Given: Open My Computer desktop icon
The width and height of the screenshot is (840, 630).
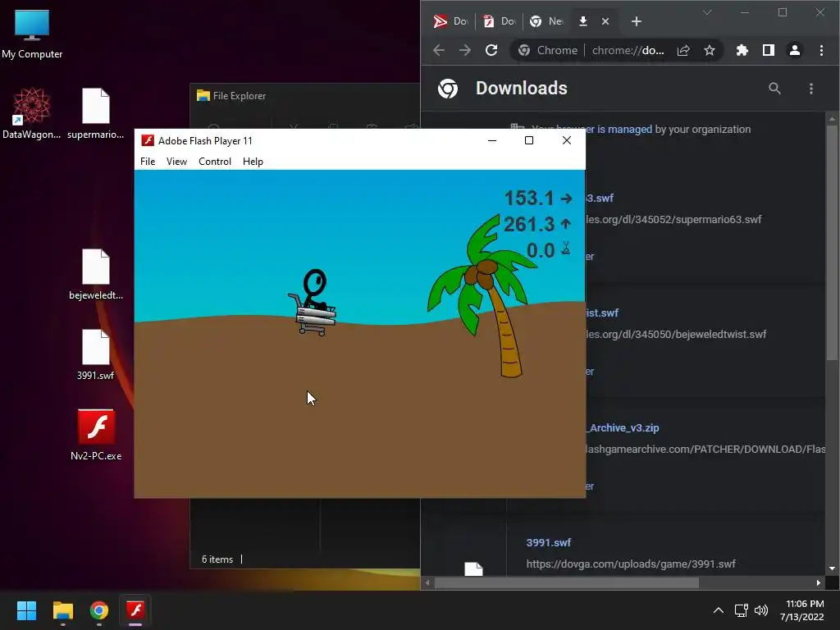Looking at the screenshot, I should 32,34.
